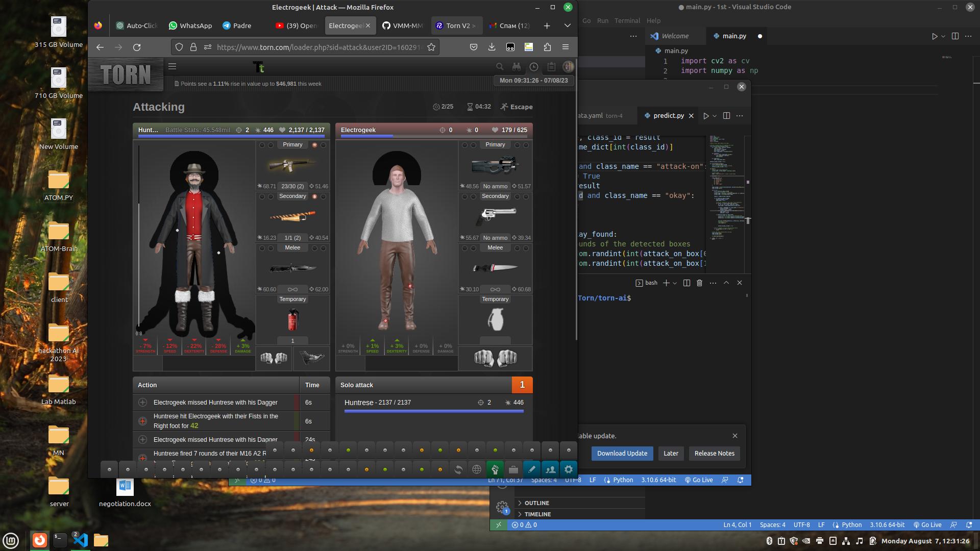Click green raised fist icon in bottom bar
Screen dimensions: 980x551
[495, 469]
